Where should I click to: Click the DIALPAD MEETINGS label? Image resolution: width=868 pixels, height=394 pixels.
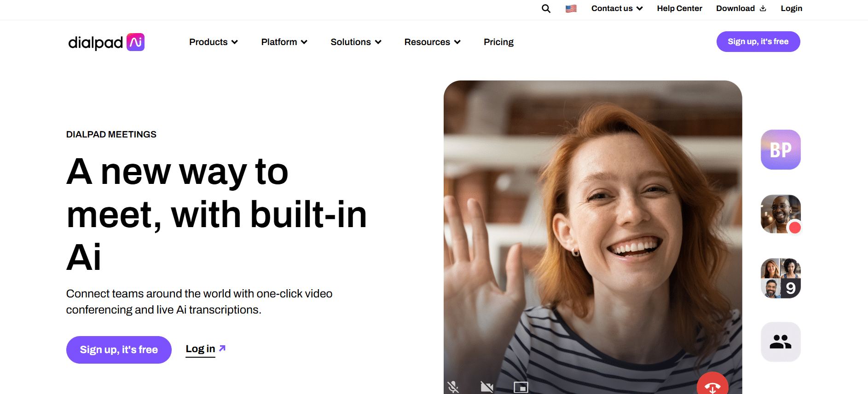tap(111, 134)
